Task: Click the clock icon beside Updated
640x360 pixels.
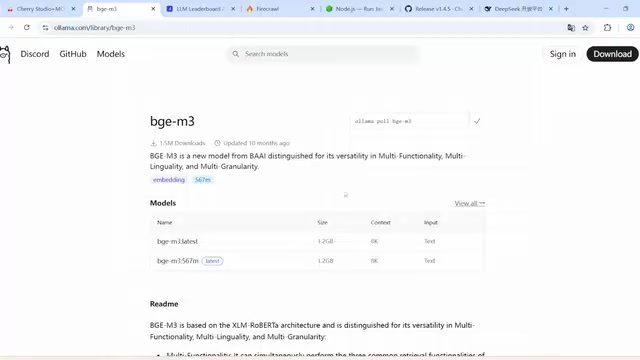Action: pyautogui.click(x=217, y=143)
